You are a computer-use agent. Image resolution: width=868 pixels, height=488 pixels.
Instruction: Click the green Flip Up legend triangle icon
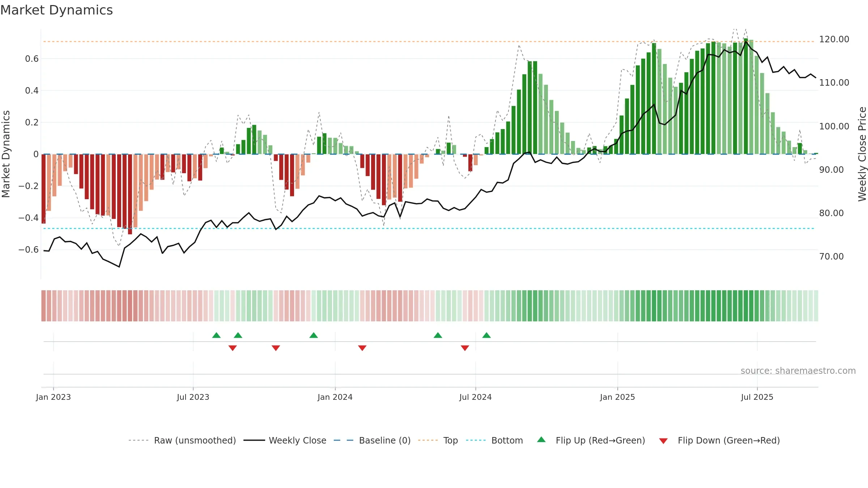(x=541, y=440)
